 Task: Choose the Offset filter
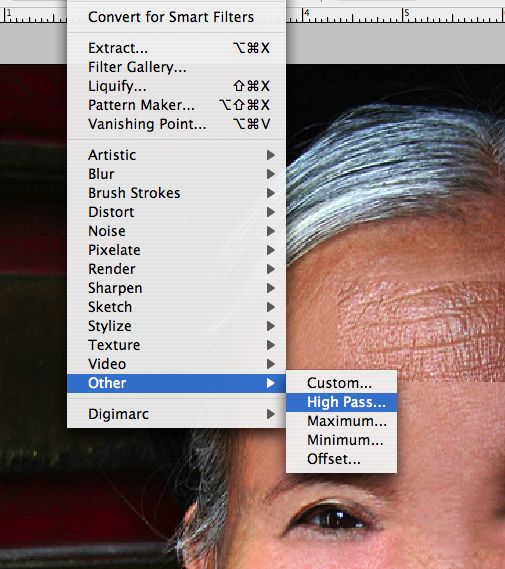[x=341, y=459]
